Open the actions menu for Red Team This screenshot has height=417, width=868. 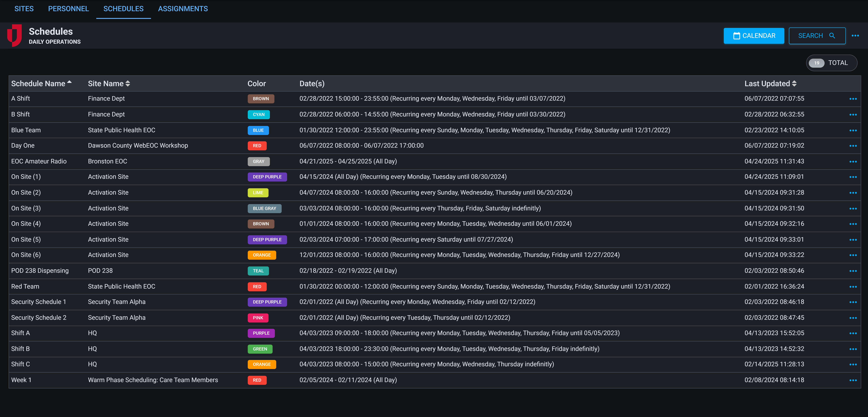tap(853, 287)
